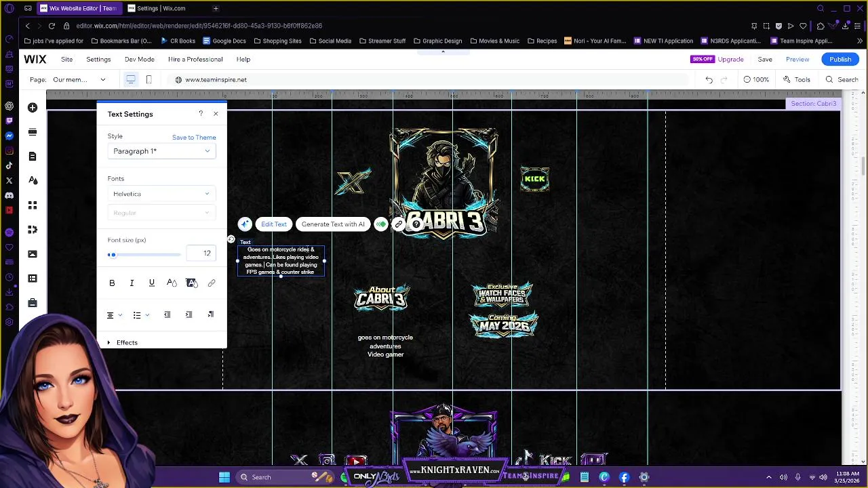Show more bookmarks with the double chevron
Image resolution: width=868 pixels, height=488 pixels.
pyautogui.click(x=860, y=41)
